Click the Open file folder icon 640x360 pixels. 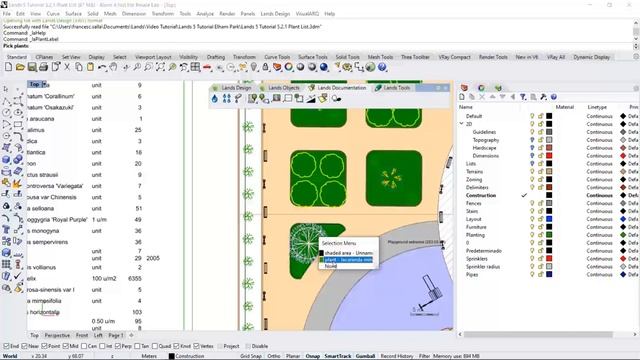pyautogui.click(x=20, y=67)
